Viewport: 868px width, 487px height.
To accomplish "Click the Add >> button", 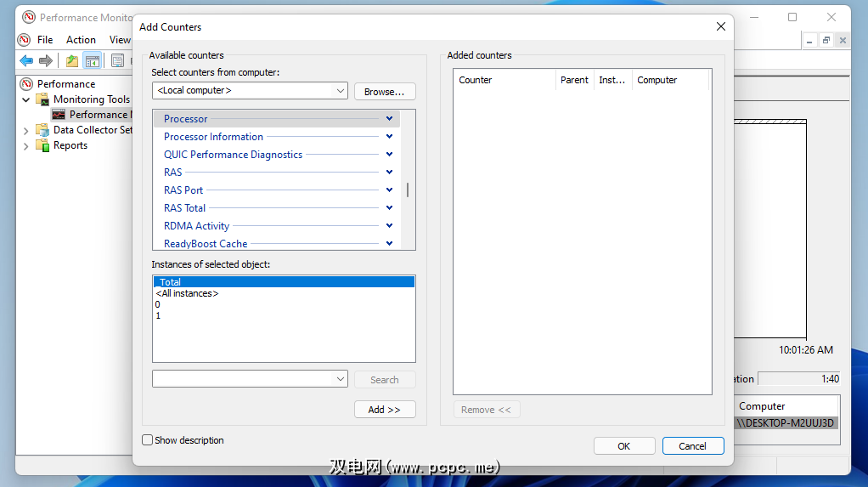I will pyautogui.click(x=384, y=410).
